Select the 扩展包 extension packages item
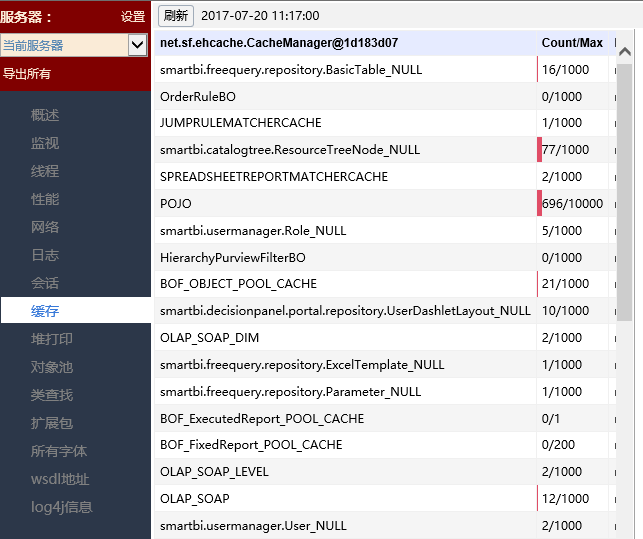This screenshot has height=539, width=643. tap(52, 423)
